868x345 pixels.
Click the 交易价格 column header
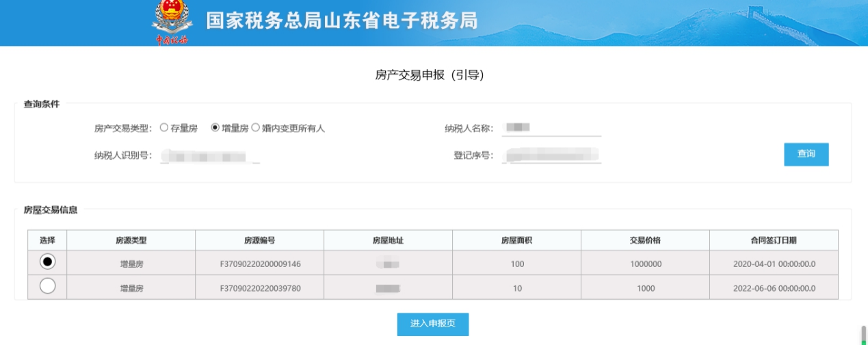point(645,240)
